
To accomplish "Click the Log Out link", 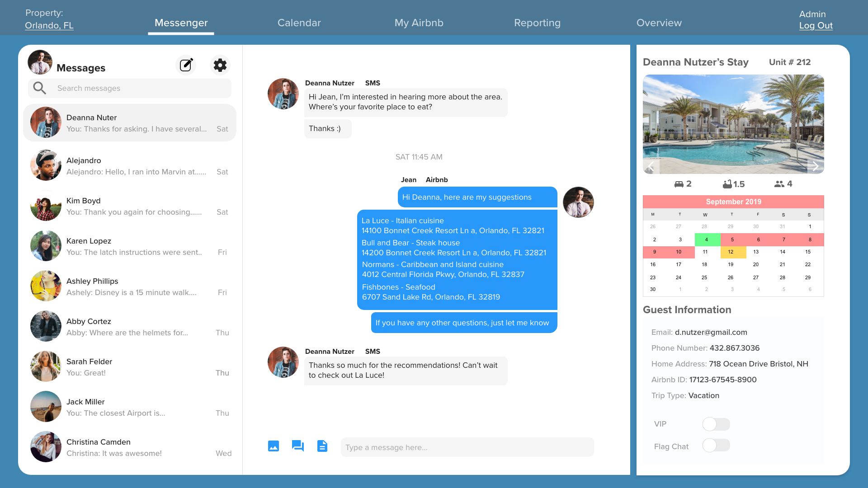I will click(x=816, y=25).
